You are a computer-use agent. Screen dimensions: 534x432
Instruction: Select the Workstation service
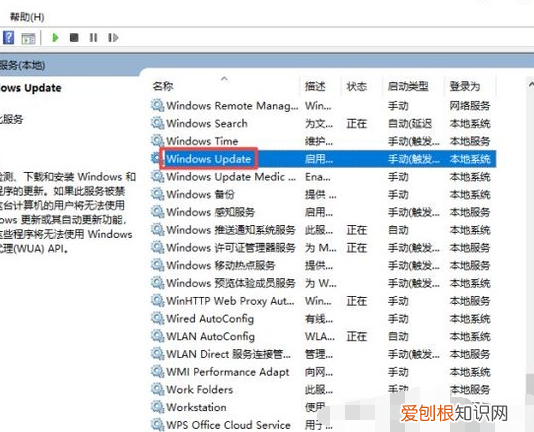tap(323, 407)
